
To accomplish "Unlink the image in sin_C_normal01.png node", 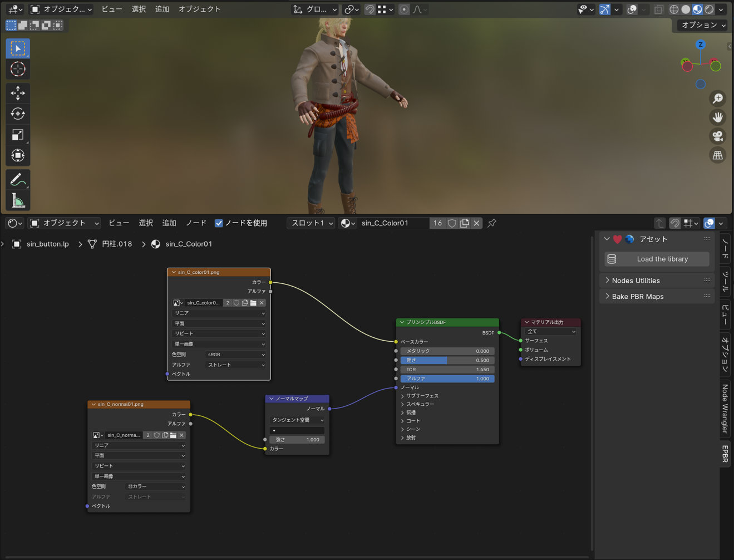I will coord(181,435).
